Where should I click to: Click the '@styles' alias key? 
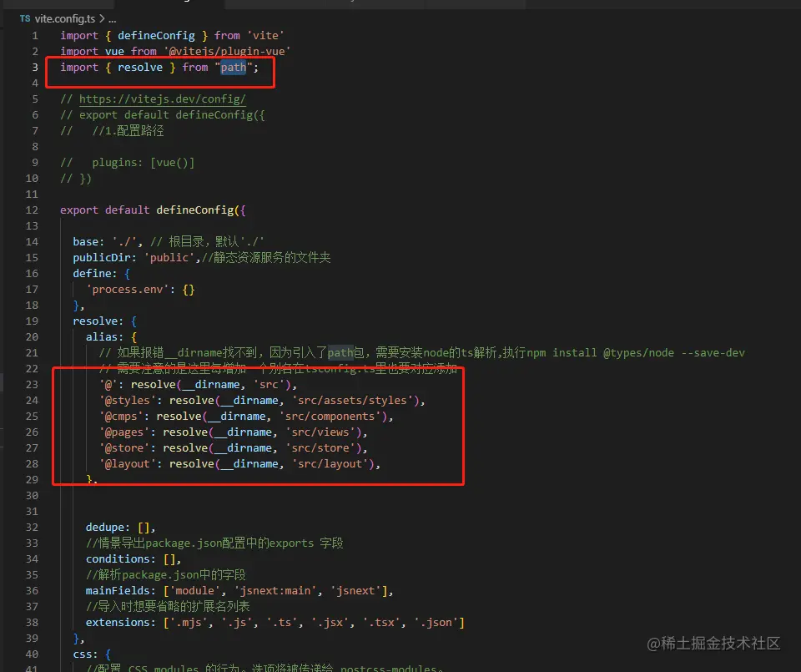tap(128, 400)
